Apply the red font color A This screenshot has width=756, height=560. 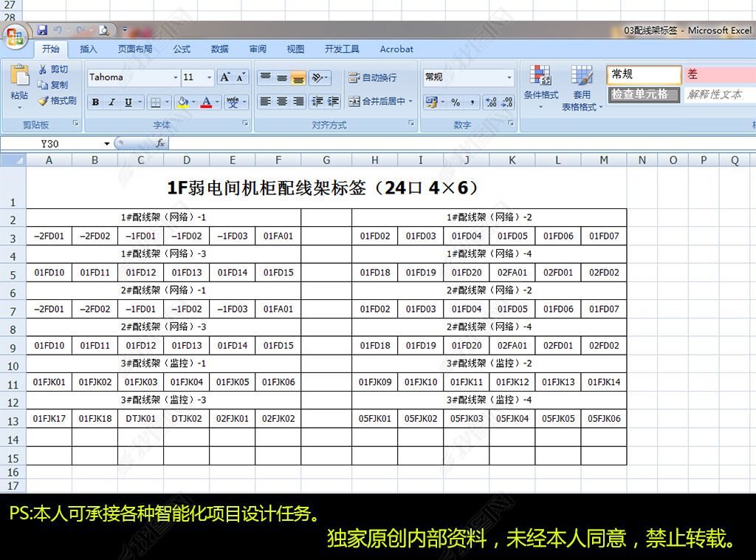[x=207, y=102]
